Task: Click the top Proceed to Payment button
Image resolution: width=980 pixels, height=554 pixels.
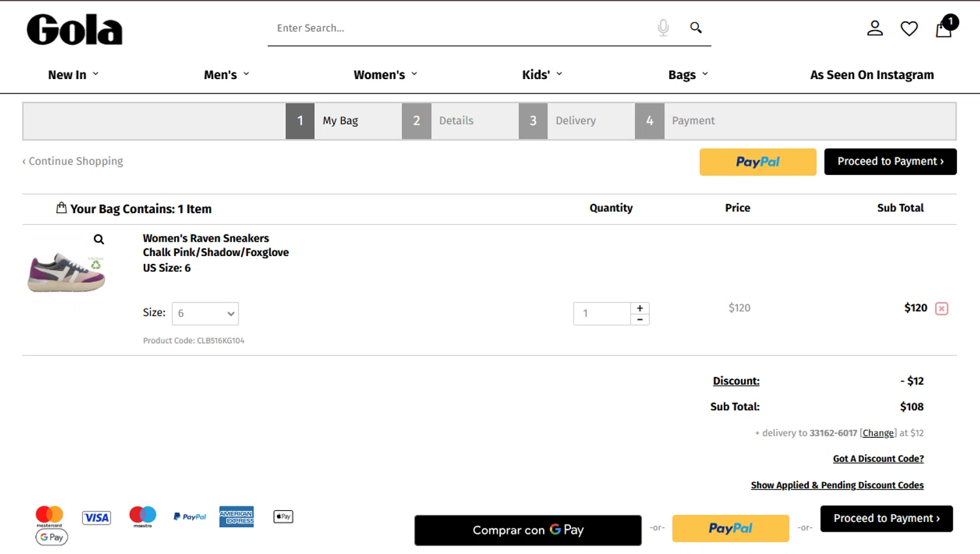Action: [x=890, y=162]
